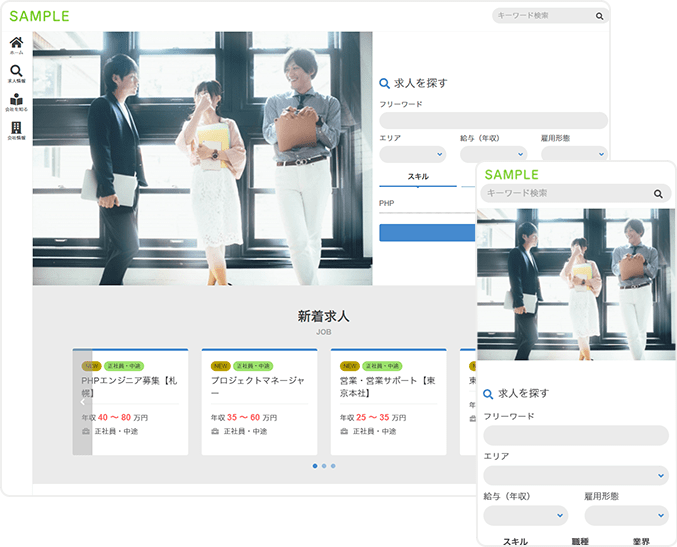Click 正社員・中途 tag on プロジェクトマネージャー card
Screen dimensions: 677x547
253,366
